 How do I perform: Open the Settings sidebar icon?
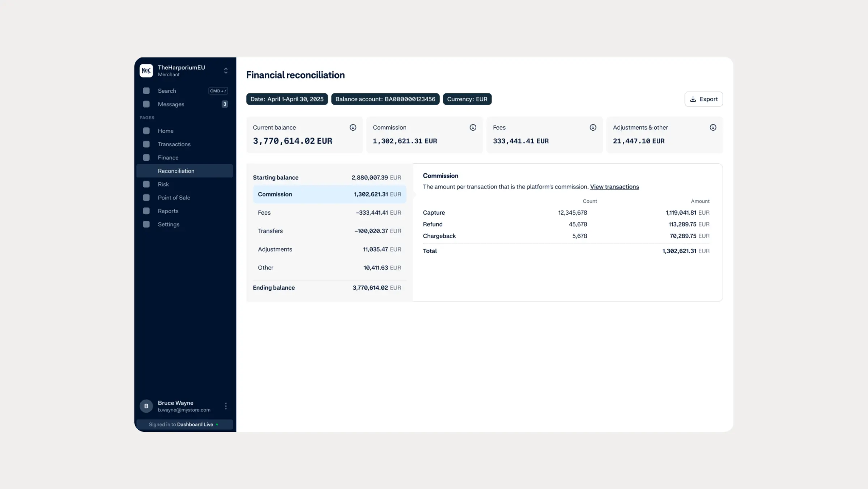(146, 224)
